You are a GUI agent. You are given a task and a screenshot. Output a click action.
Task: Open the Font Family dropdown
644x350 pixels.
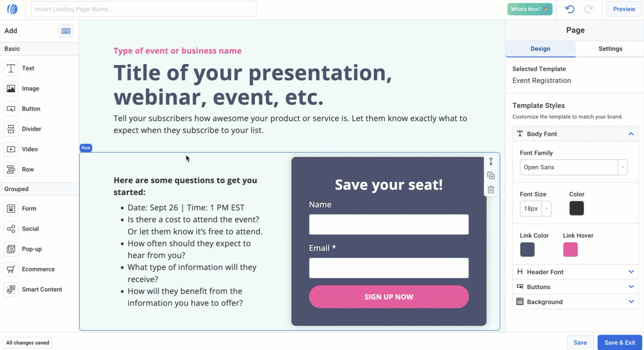[x=574, y=167]
